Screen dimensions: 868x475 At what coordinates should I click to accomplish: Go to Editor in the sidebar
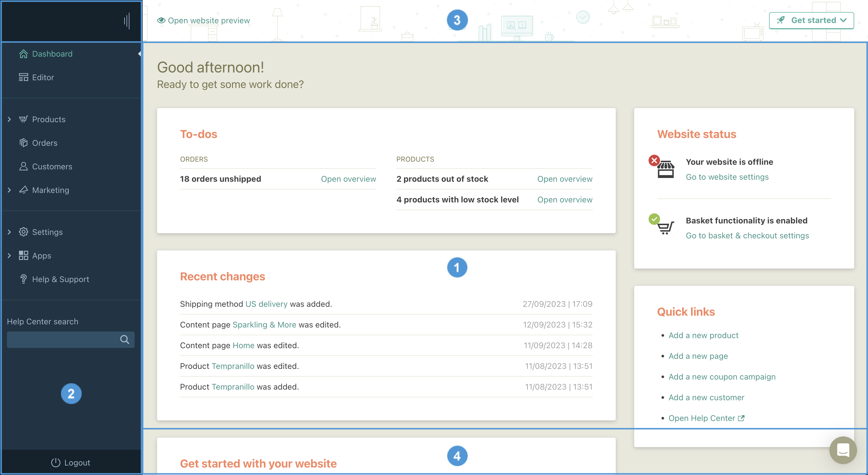coord(43,77)
